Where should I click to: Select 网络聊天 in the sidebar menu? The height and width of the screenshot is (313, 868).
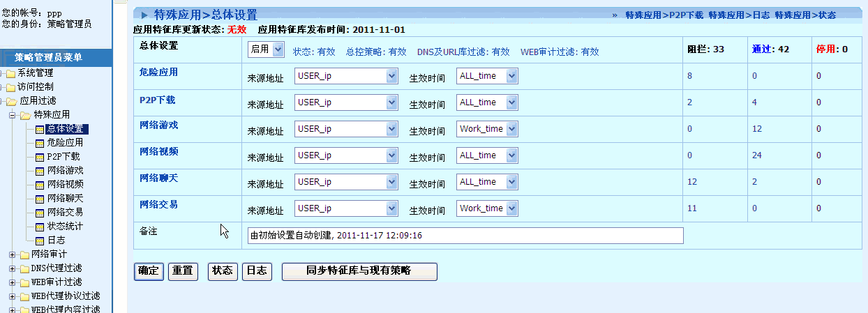pyautogui.click(x=65, y=198)
